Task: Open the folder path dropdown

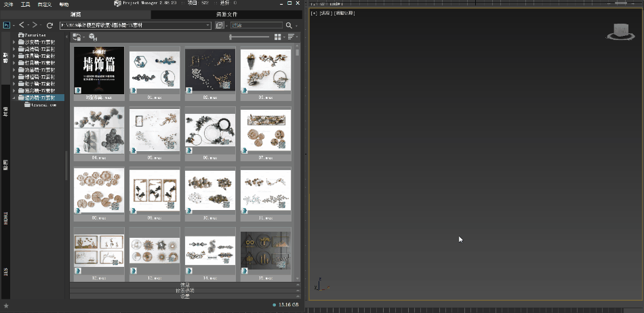Action: (207, 25)
